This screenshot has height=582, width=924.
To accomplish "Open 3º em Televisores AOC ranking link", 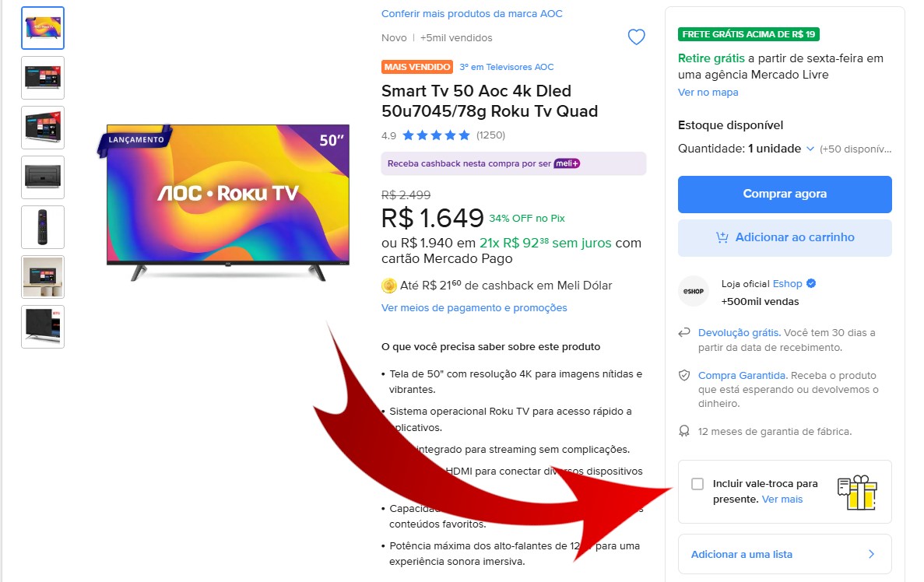I will [x=507, y=67].
